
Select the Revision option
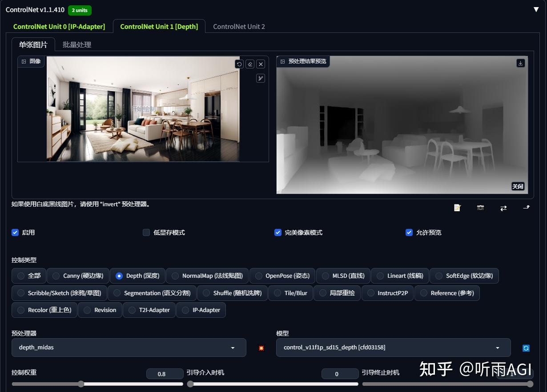(100, 310)
